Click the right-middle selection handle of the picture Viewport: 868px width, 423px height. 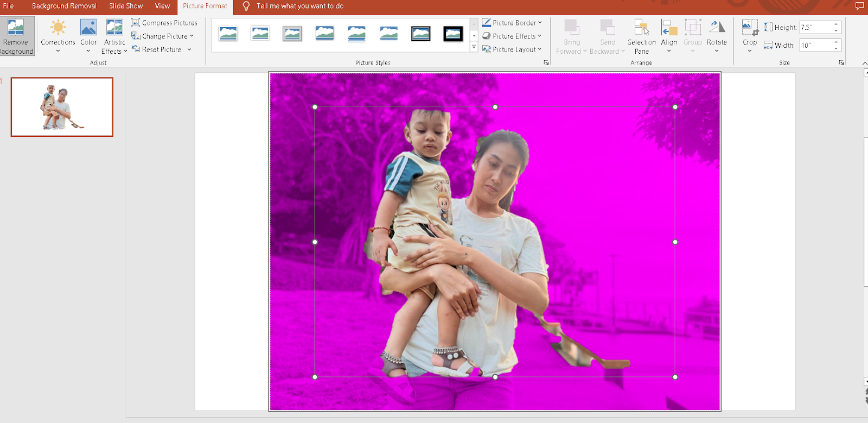(675, 242)
